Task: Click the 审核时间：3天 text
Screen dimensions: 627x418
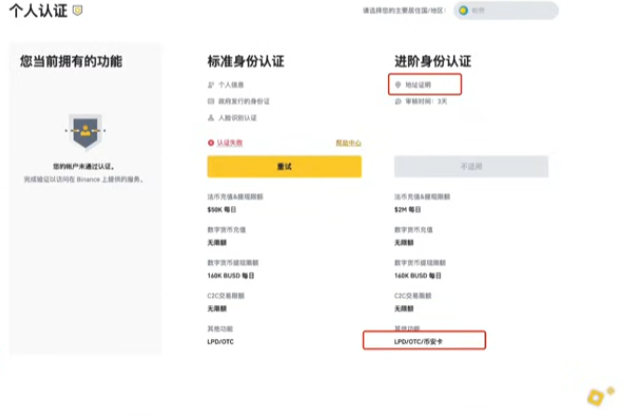Action: click(426, 101)
